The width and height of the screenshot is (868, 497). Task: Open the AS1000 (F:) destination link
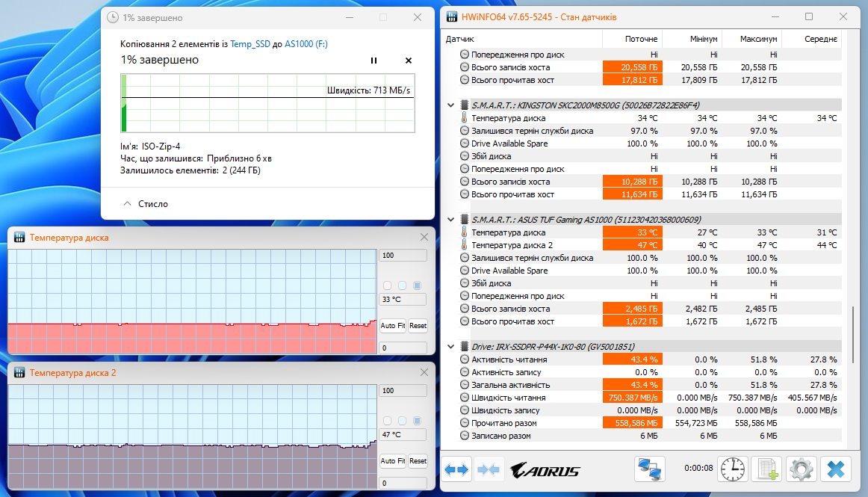tap(306, 44)
